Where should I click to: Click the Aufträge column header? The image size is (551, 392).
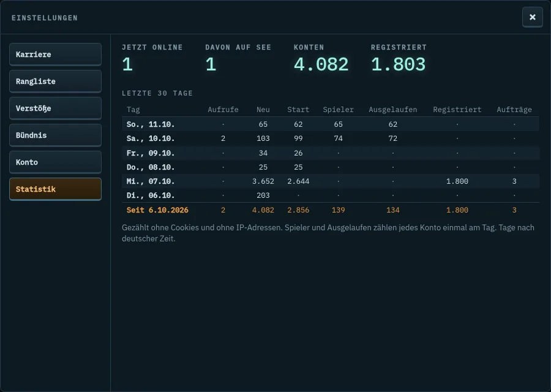514,110
